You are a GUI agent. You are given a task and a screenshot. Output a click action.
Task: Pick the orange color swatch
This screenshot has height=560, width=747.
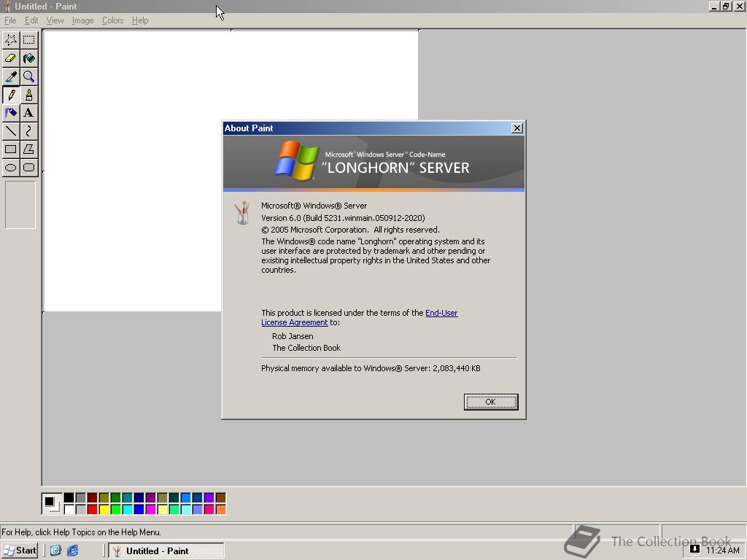point(220,510)
